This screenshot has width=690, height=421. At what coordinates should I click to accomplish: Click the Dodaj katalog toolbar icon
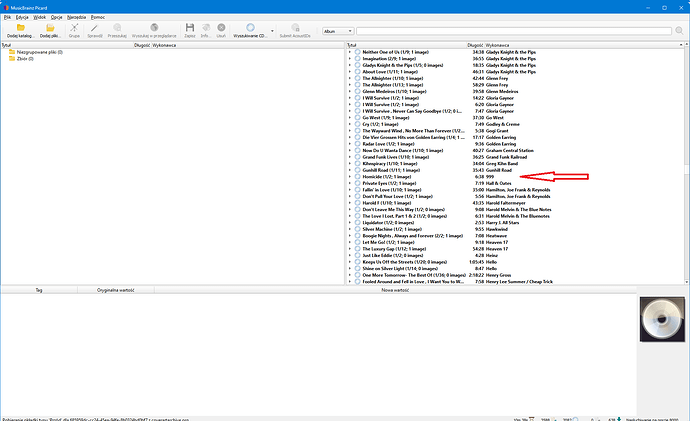pos(21,28)
